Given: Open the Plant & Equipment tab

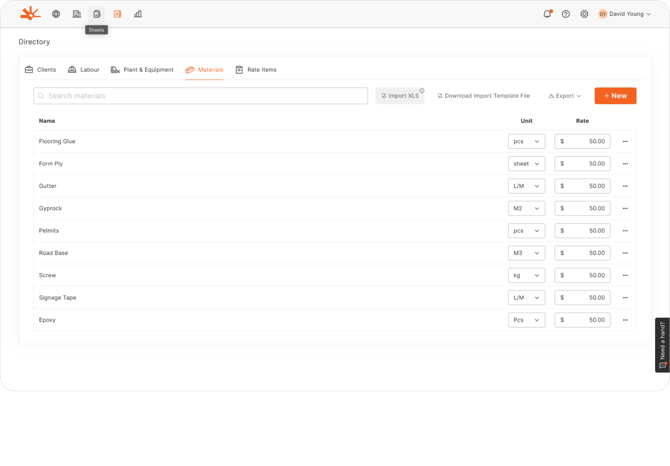Looking at the screenshot, I should point(142,70).
